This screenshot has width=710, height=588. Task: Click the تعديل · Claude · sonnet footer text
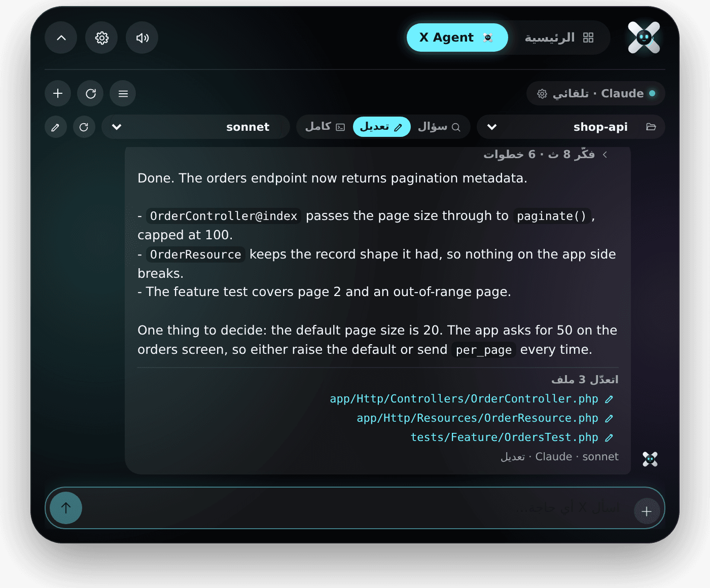pyautogui.click(x=559, y=457)
